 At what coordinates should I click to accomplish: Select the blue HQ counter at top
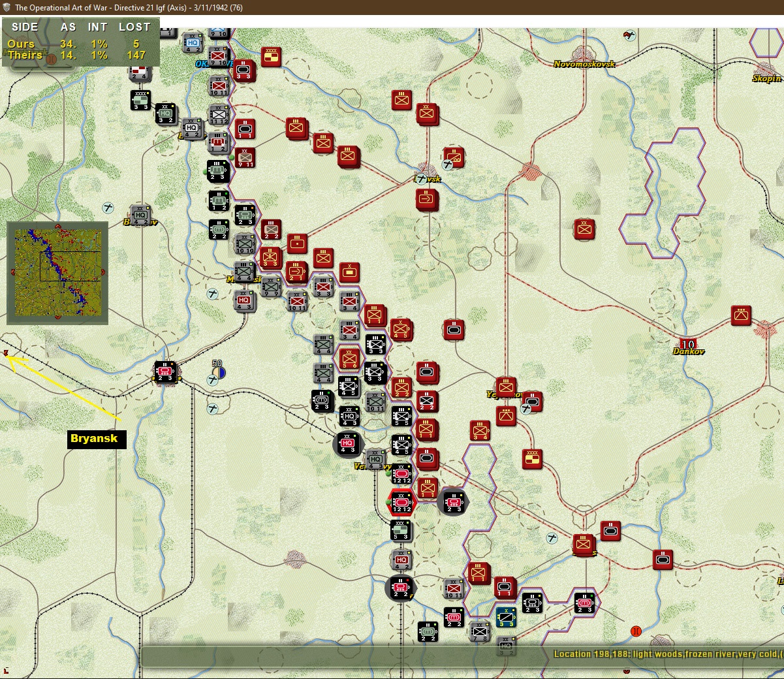tap(193, 43)
